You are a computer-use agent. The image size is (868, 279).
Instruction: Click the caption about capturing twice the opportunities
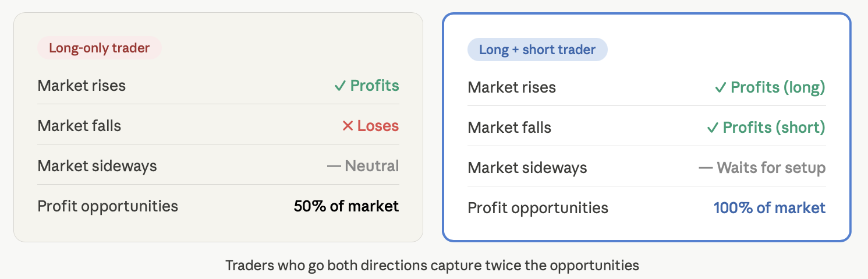[x=433, y=266]
